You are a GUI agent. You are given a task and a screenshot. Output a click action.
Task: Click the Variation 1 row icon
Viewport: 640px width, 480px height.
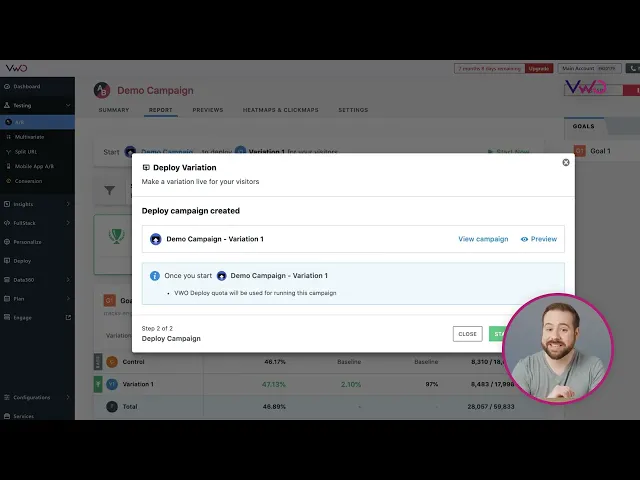tap(112, 384)
